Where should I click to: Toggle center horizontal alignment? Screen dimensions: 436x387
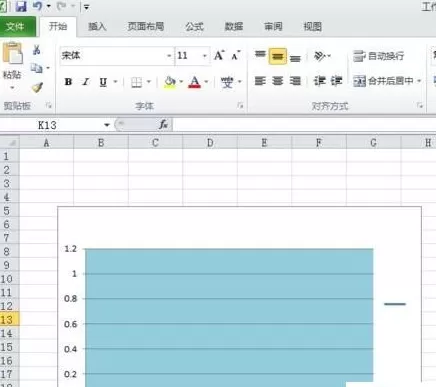click(278, 81)
